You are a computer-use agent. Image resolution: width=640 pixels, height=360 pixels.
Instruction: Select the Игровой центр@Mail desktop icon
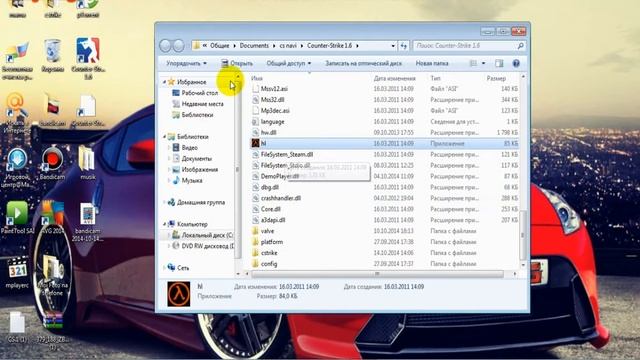pos(17,167)
